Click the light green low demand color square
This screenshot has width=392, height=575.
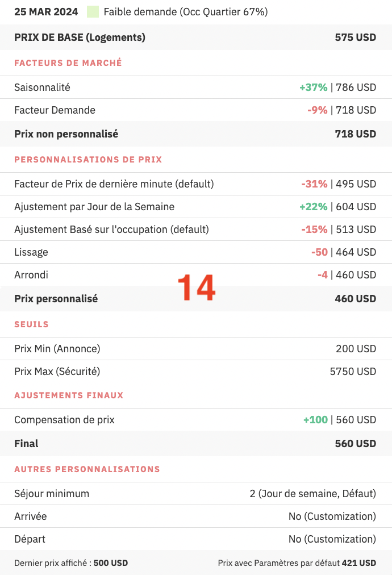[93, 11]
